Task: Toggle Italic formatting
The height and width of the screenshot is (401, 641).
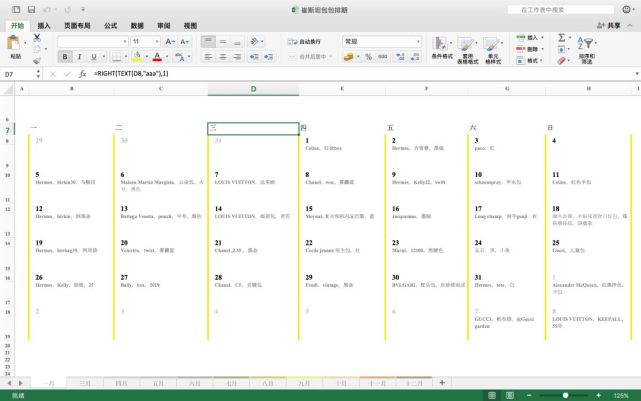Action: pos(79,57)
